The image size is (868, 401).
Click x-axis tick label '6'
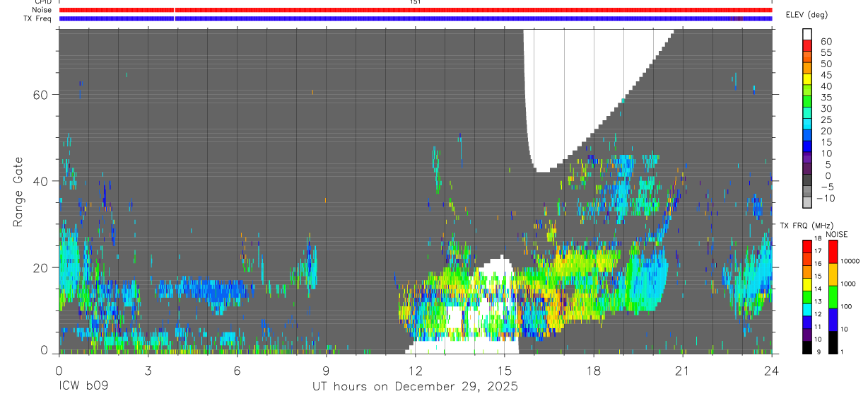[237, 371]
